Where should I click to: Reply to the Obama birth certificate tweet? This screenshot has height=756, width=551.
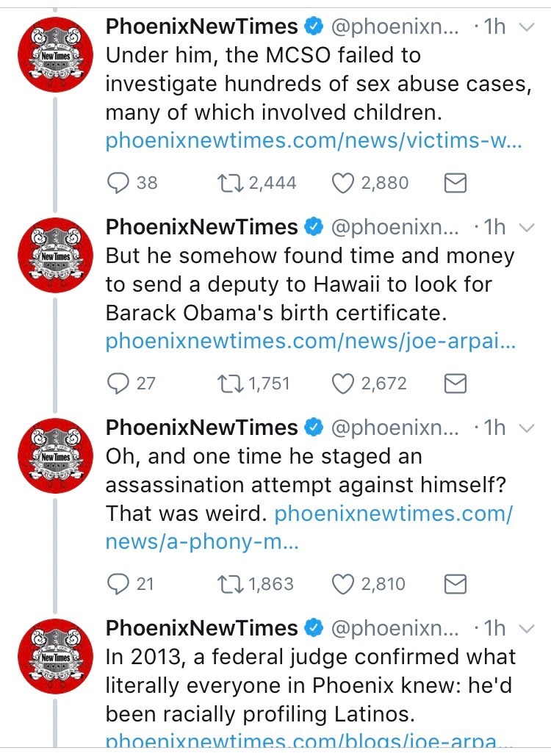(118, 384)
